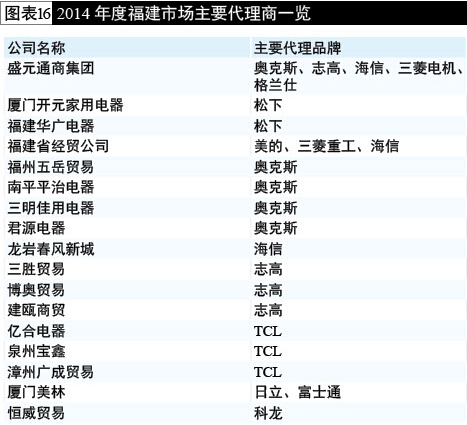Click brands 美的、三菱重工、海信

(327, 146)
